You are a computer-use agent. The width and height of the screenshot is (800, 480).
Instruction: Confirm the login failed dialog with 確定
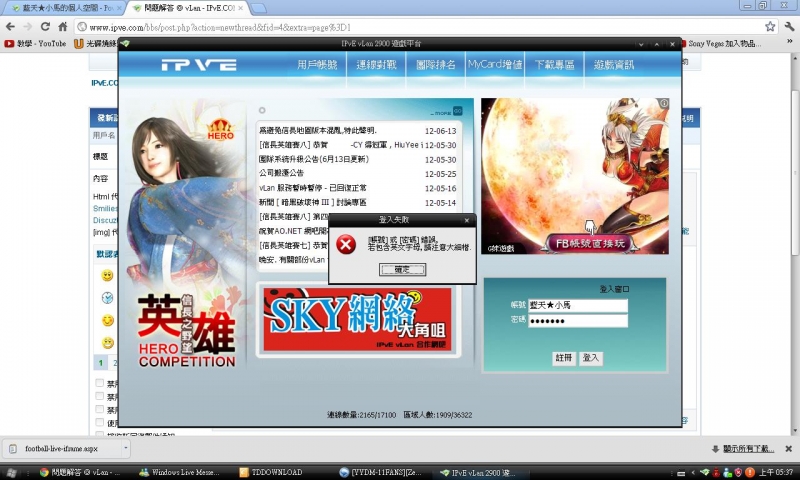[402, 269]
